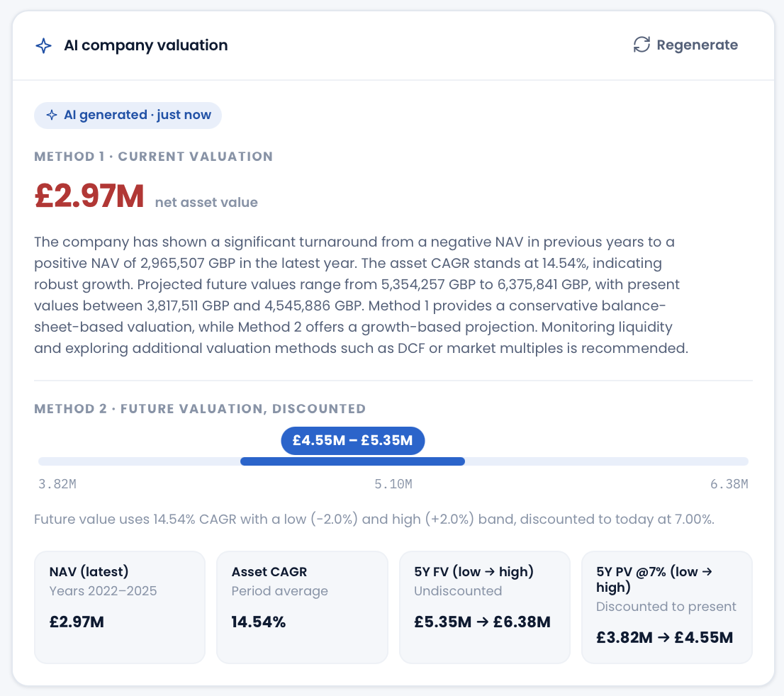Click the bold 14.54% value in card

point(259,622)
